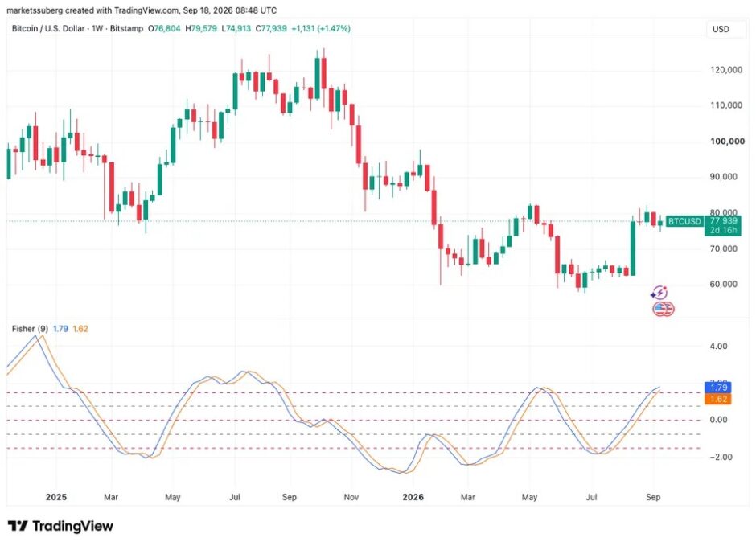Click the 120,000 price axis label

tap(726, 70)
